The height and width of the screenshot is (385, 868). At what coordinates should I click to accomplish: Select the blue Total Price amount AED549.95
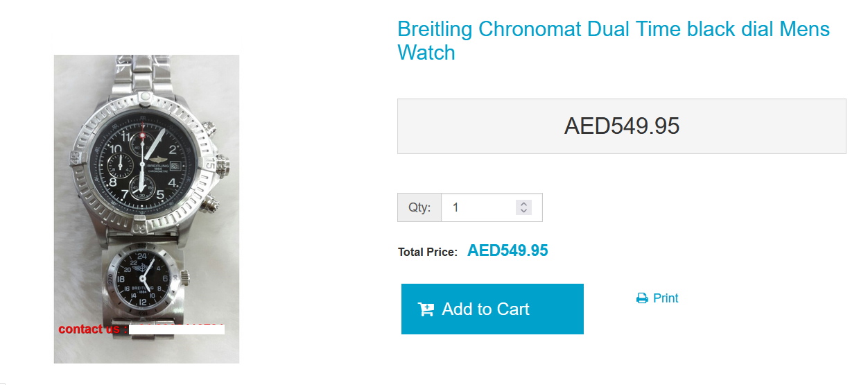click(x=507, y=251)
